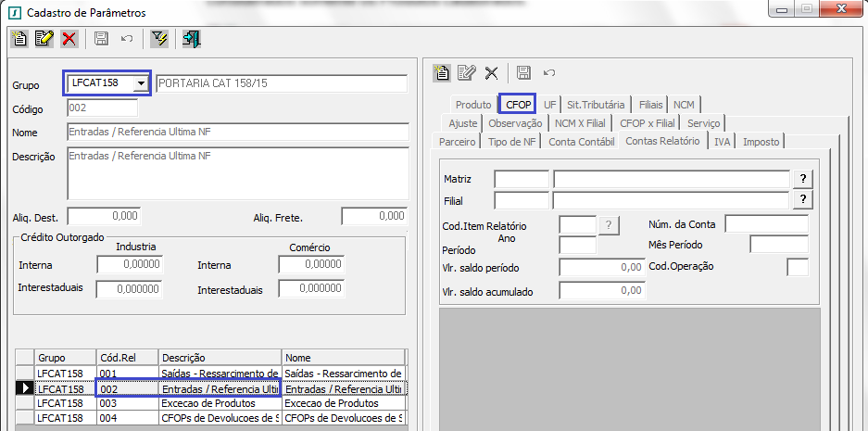Select grid row with Cód.Rel 003

[x=212, y=403]
